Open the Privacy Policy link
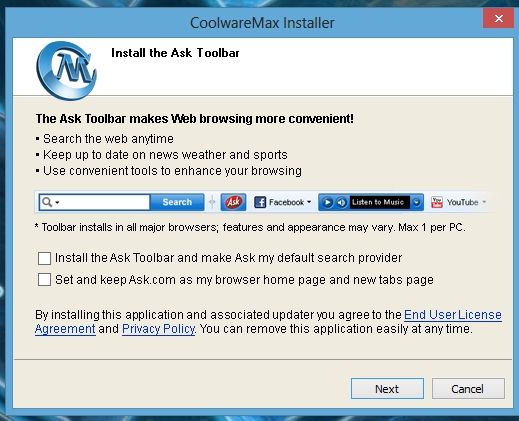519x421 pixels. (x=159, y=329)
